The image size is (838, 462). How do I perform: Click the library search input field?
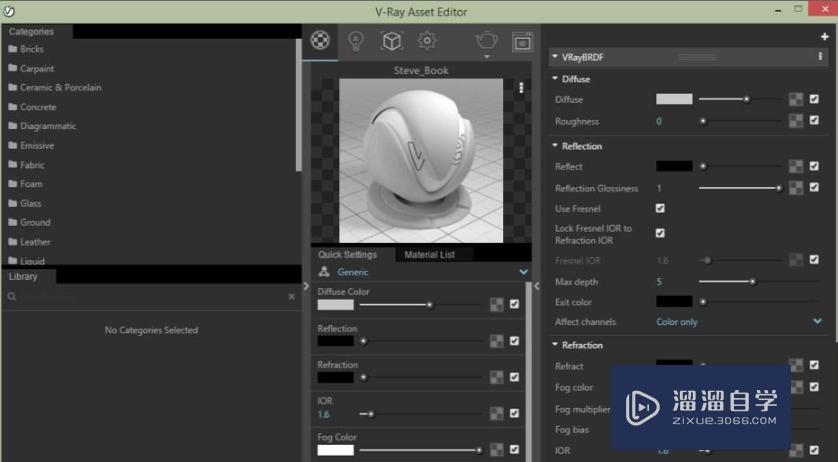click(152, 296)
